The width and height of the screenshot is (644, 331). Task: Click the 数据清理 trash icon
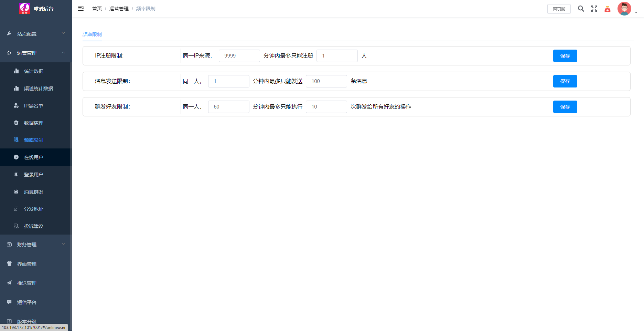click(x=16, y=123)
